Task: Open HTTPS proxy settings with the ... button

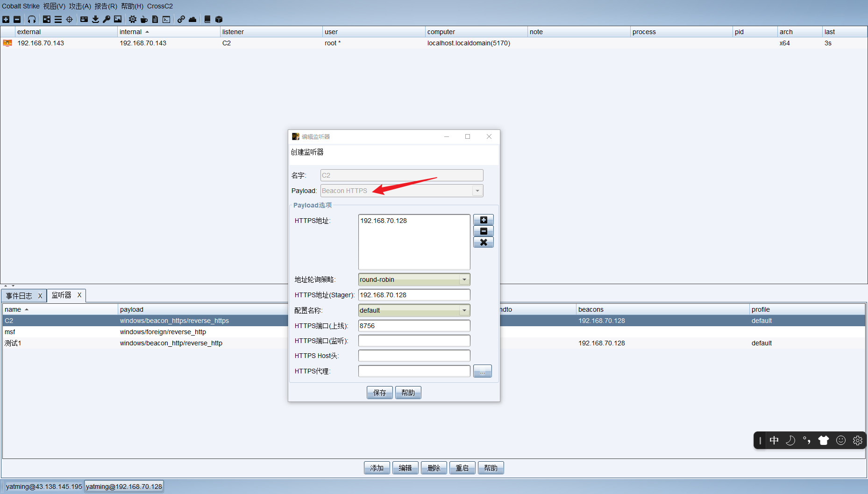Action: [x=483, y=371]
